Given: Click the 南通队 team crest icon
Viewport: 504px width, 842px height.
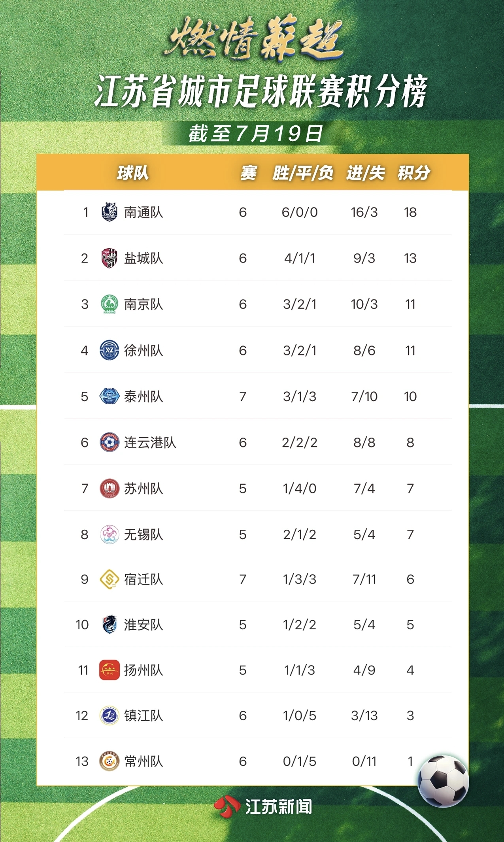Looking at the screenshot, I should (x=109, y=212).
